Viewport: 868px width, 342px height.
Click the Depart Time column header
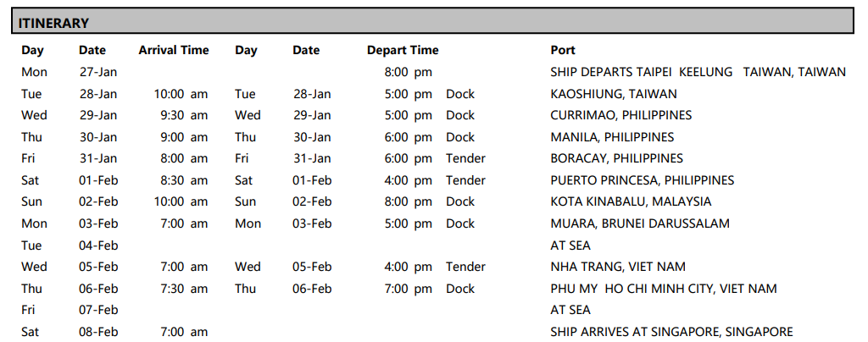(x=403, y=51)
